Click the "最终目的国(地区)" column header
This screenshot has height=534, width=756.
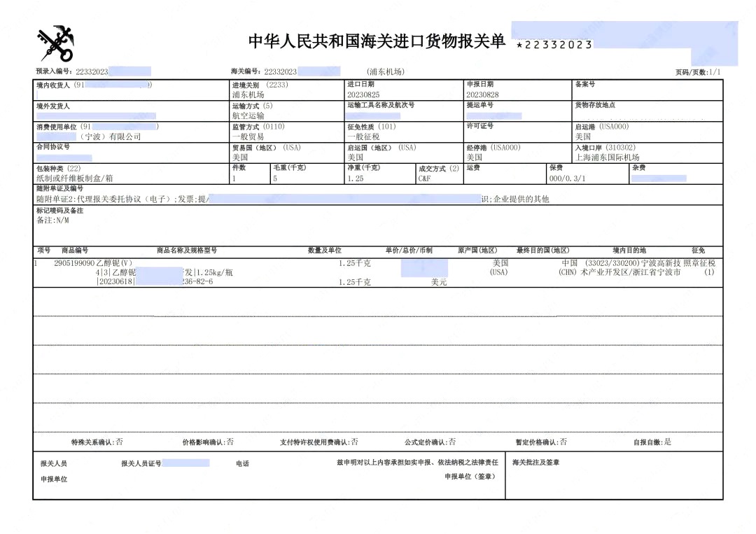543,250
